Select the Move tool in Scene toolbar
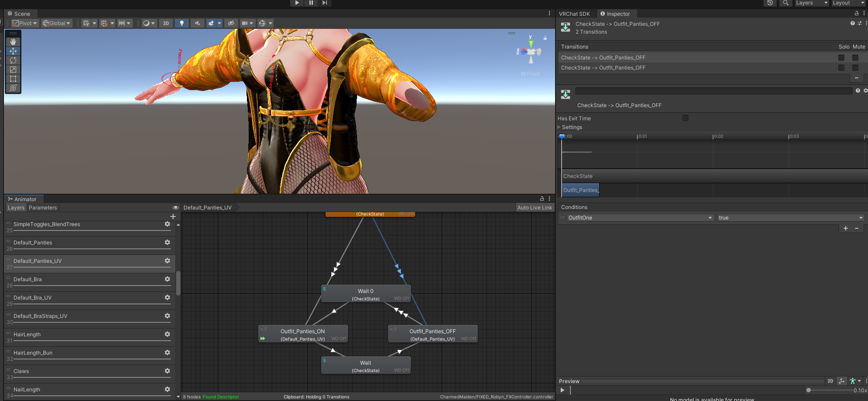 [13, 51]
